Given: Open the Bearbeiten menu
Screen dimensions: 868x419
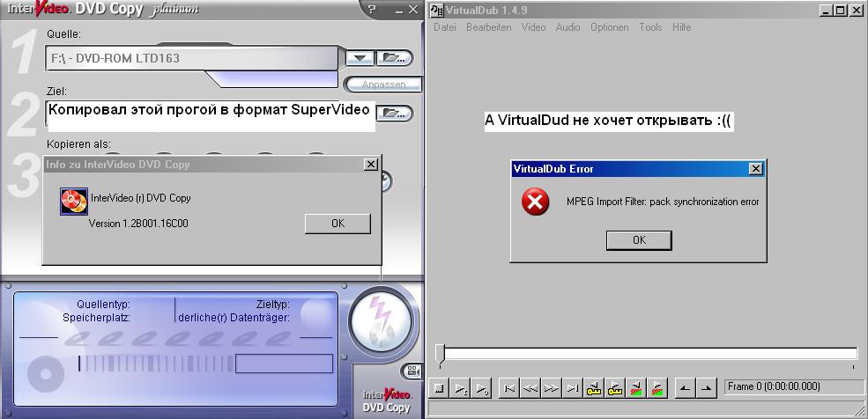Looking at the screenshot, I should pyautogui.click(x=489, y=27).
